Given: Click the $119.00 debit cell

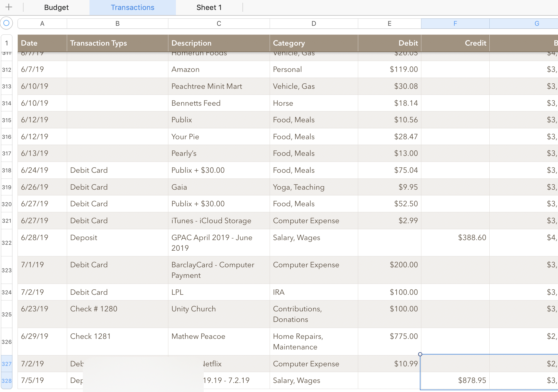Looking at the screenshot, I should pyautogui.click(x=390, y=69).
